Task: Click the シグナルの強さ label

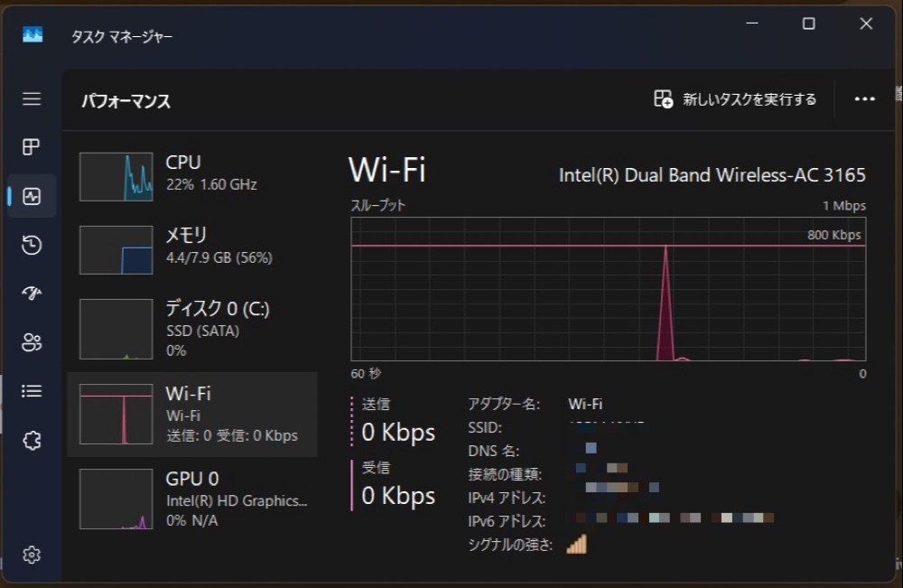Action: tap(510, 545)
